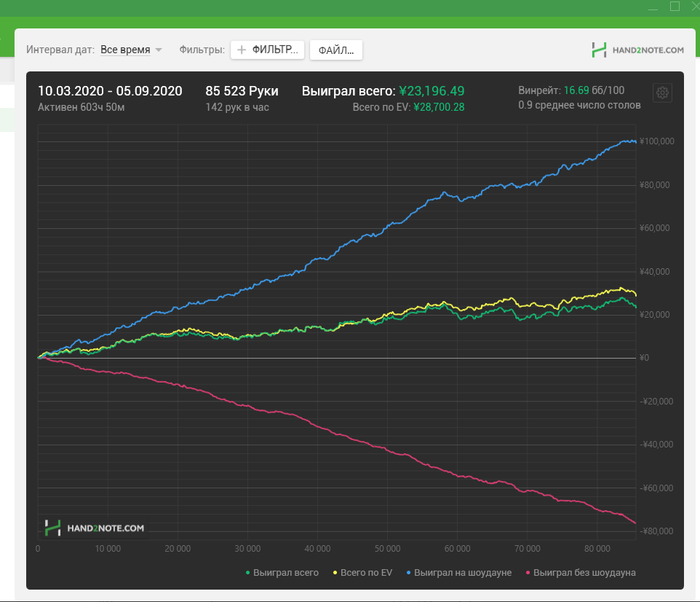Click the ФАЙЛ button

point(336,50)
